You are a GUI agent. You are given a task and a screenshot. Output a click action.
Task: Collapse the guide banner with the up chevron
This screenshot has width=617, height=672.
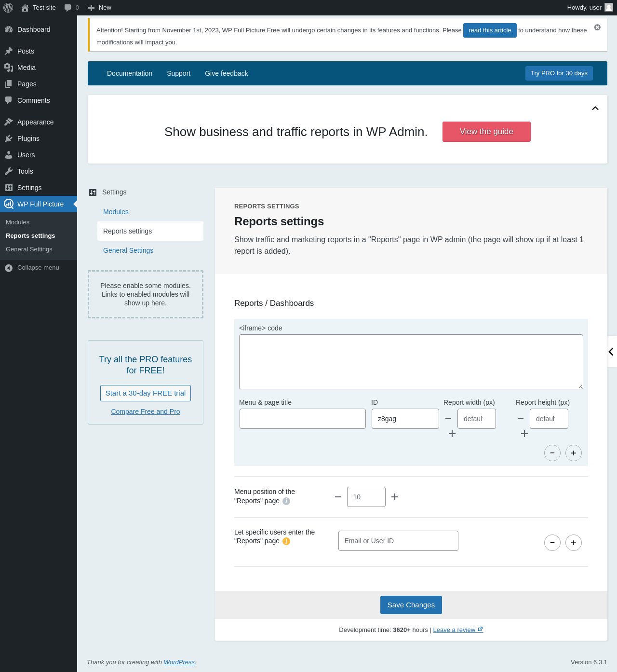pyautogui.click(x=595, y=108)
